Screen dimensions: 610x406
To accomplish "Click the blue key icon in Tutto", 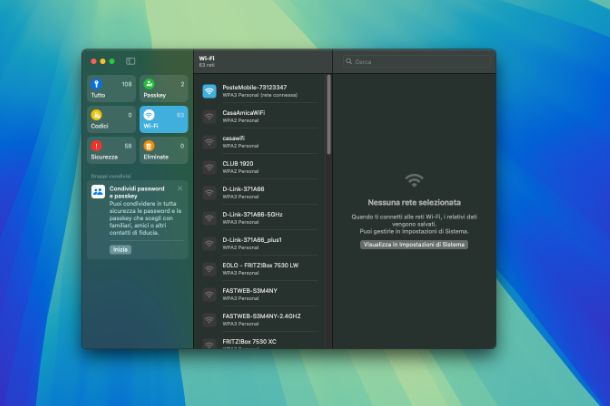I will (96, 84).
